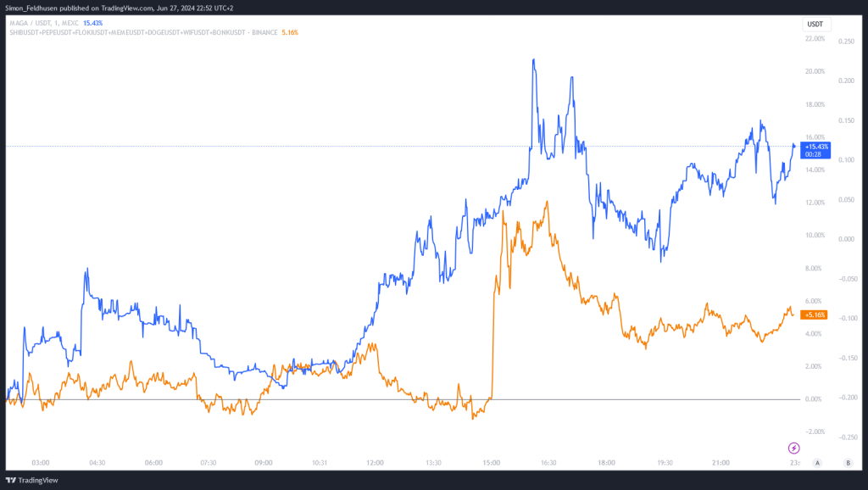Click the '0.000' price axis label

point(847,239)
